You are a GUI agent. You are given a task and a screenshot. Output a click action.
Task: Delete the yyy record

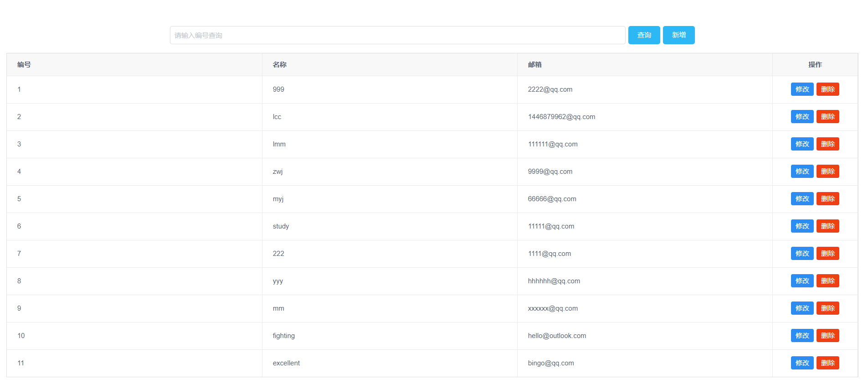coord(827,281)
